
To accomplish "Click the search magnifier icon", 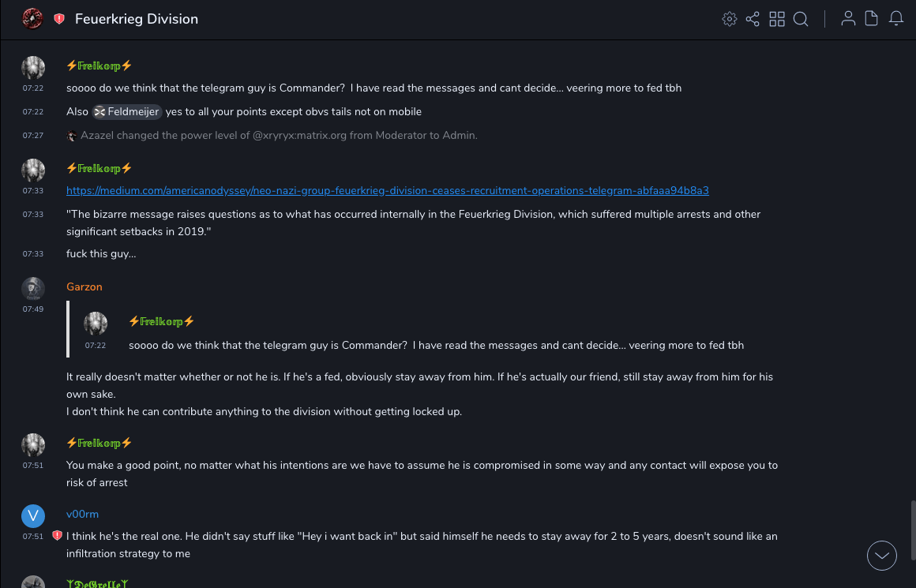I will click(x=801, y=19).
